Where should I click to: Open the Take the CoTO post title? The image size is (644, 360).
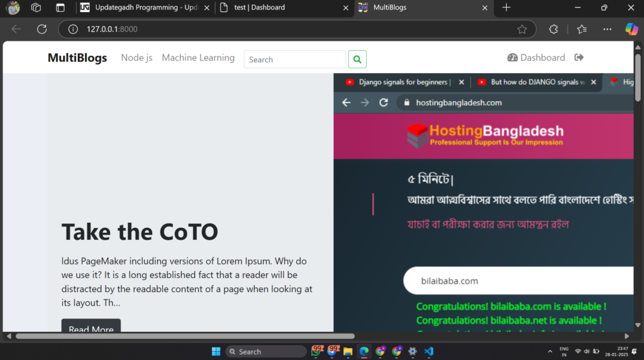point(140,232)
